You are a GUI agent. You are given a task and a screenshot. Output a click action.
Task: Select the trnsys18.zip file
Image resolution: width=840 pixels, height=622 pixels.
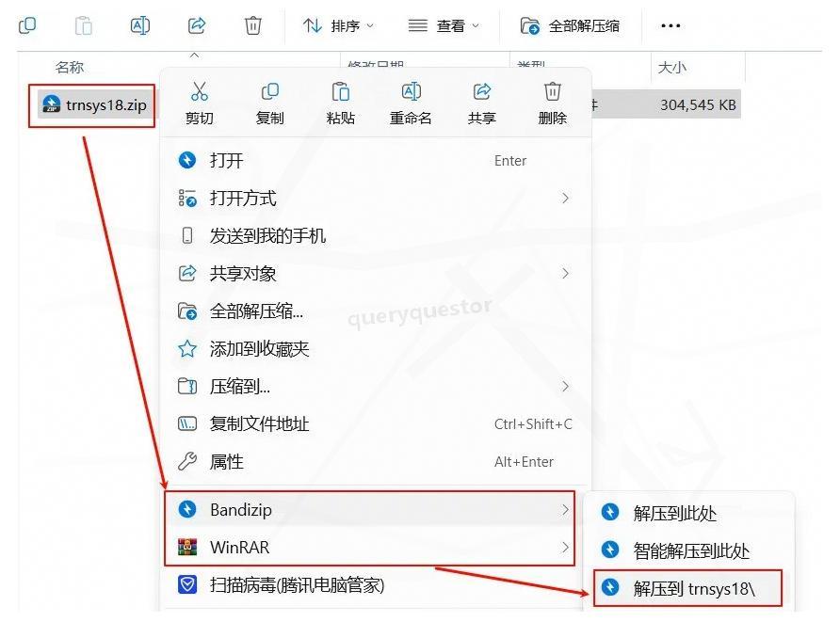[91, 105]
